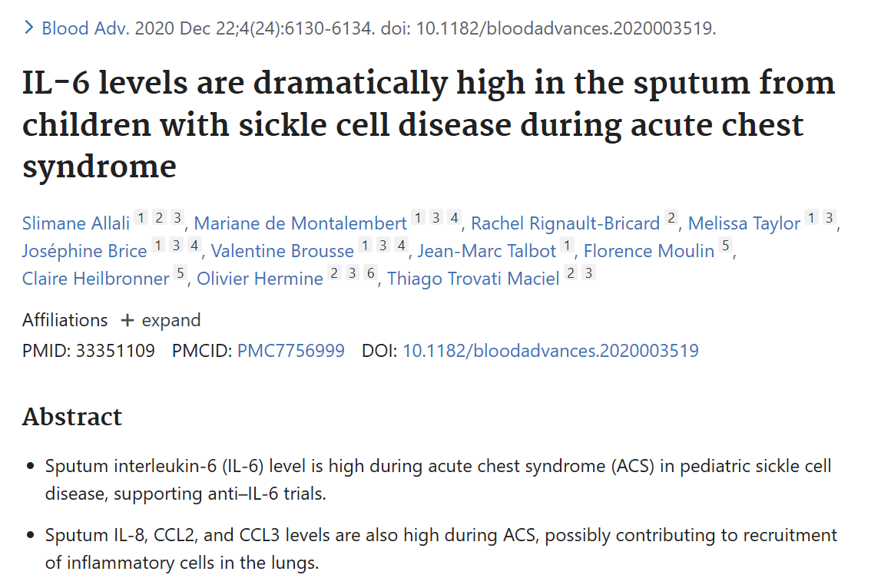Click affiliation 2 superscript after Rachel Rignault-Bricard
This screenshot has height=588, width=891.
click(x=671, y=217)
